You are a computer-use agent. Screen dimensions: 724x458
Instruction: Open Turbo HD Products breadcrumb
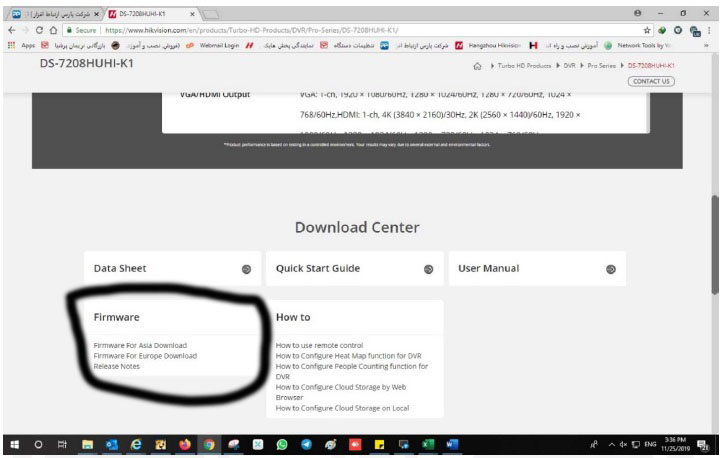click(x=524, y=66)
